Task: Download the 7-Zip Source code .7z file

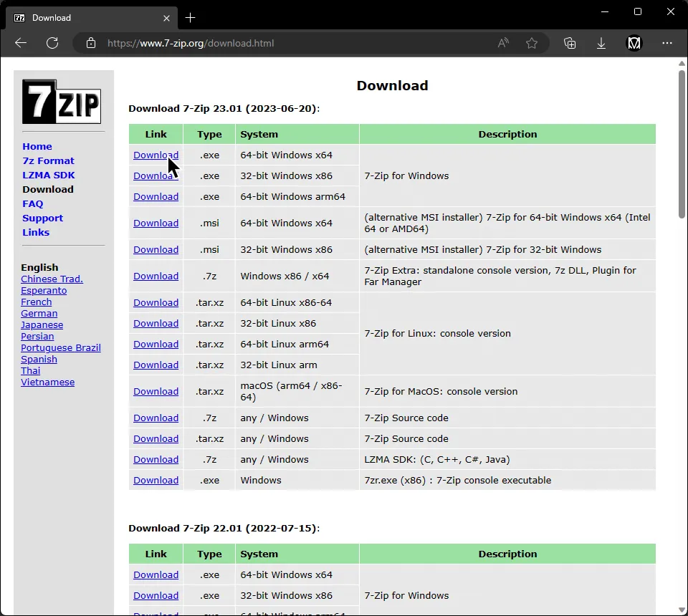Action: (156, 418)
